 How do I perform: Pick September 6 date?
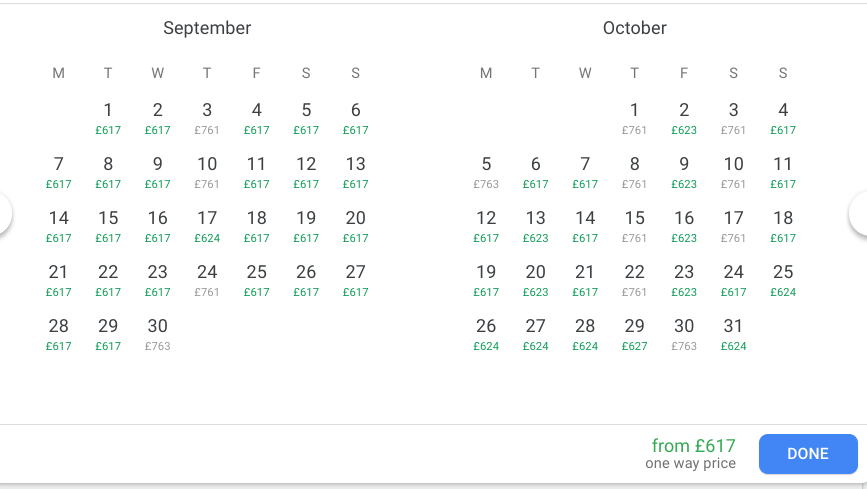click(x=356, y=117)
